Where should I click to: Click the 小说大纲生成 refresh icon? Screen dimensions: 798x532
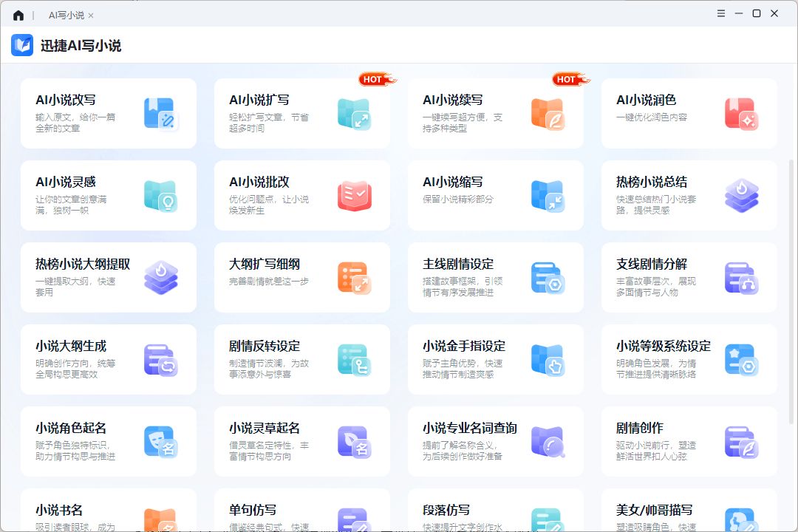[160, 359]
